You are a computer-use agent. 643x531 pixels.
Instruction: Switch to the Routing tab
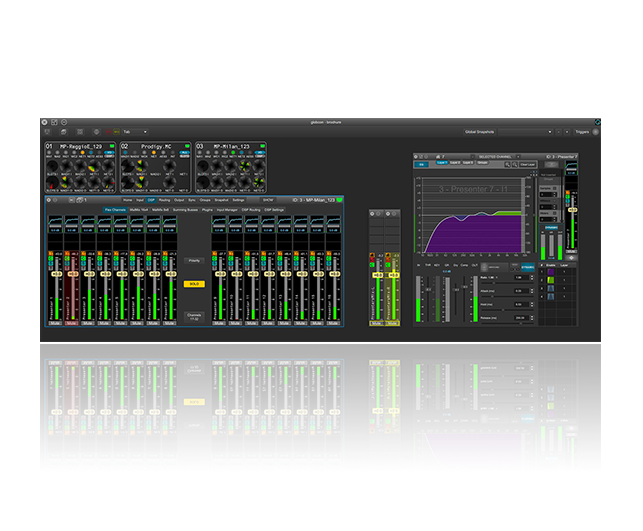[164, 200]
